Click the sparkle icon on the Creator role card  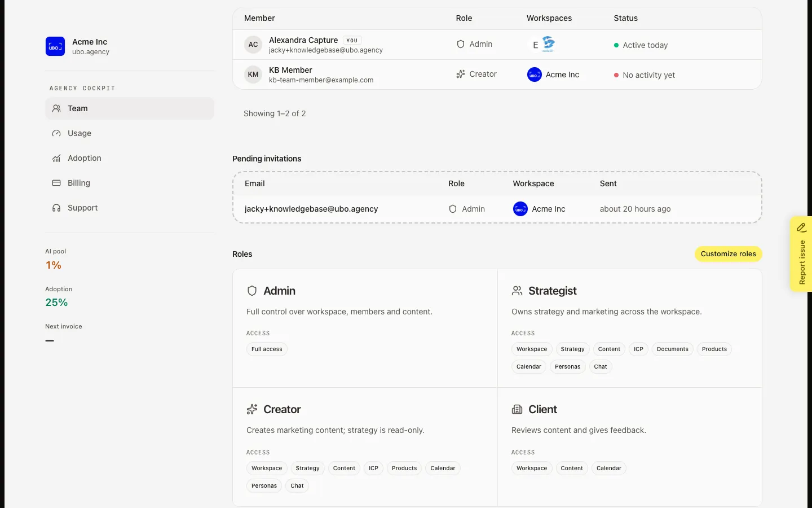coord(252,409)
